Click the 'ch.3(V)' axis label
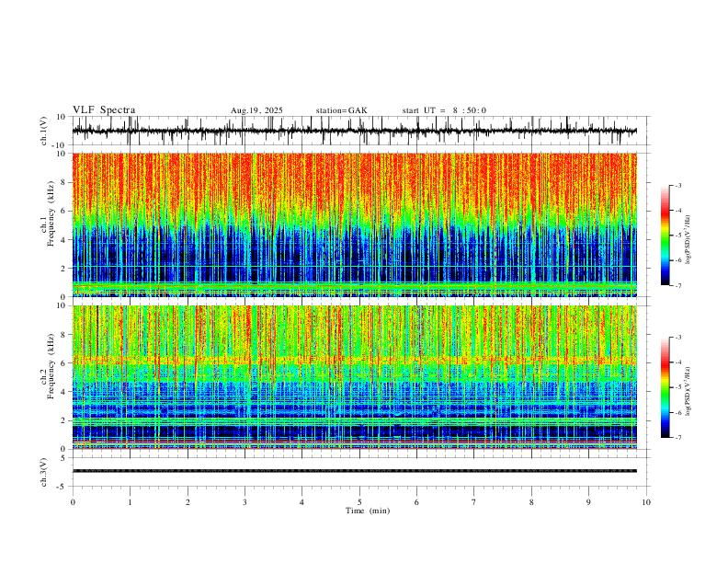The width and height of the screenshot is (728, 563). click(x=44, y=472)
